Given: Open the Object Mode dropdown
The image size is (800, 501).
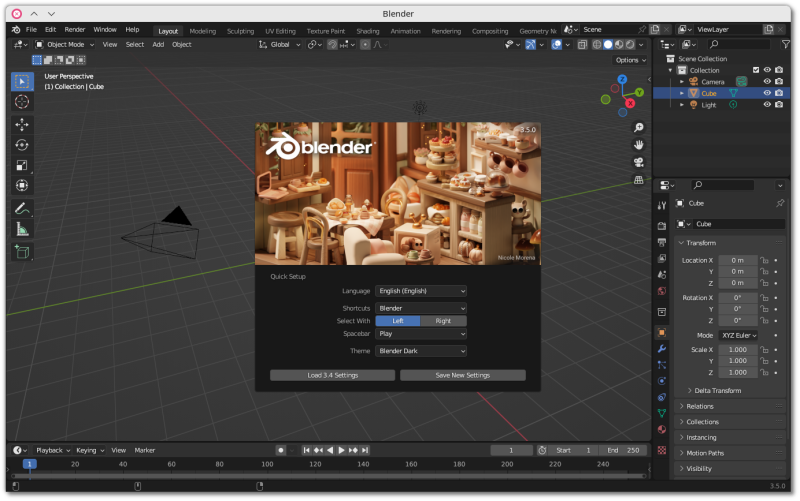Looking at the screenshot, I should click(65, 44).
